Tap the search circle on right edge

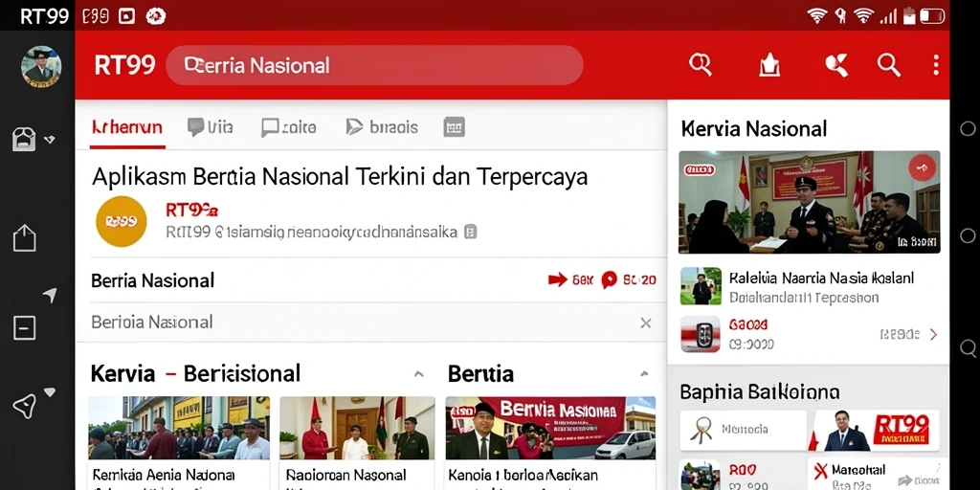tap(969, 347)
